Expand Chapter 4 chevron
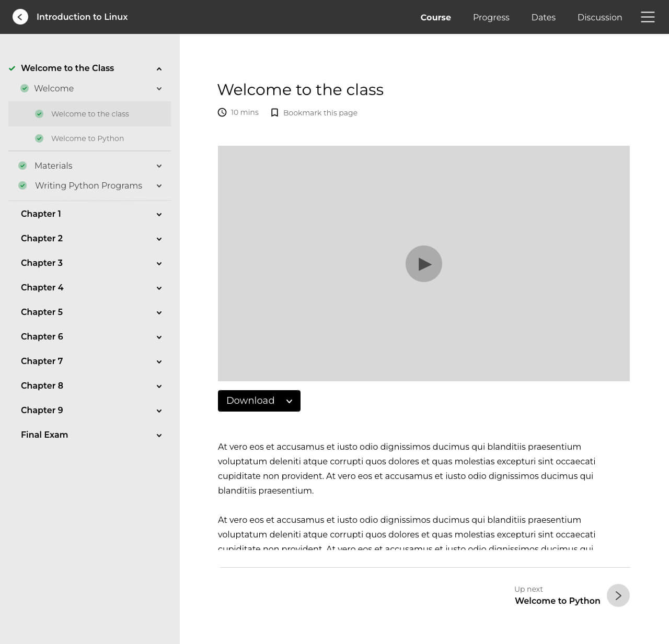Screen dimensions: 669x644 coord(159,288)
